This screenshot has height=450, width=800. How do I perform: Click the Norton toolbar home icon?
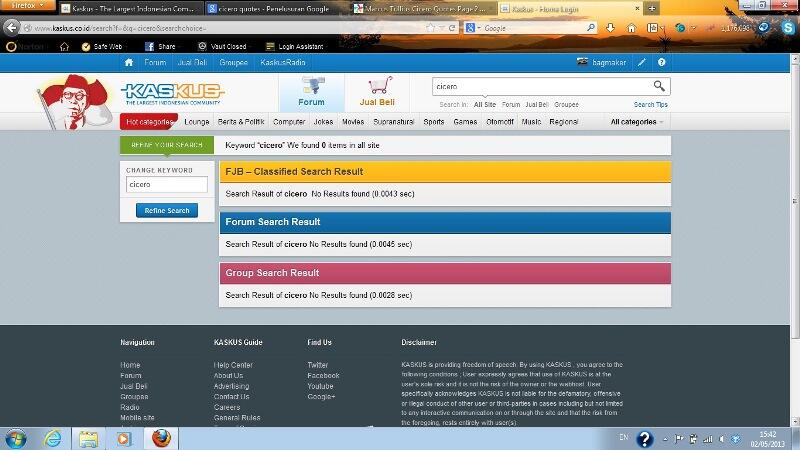tap(64, 46)
